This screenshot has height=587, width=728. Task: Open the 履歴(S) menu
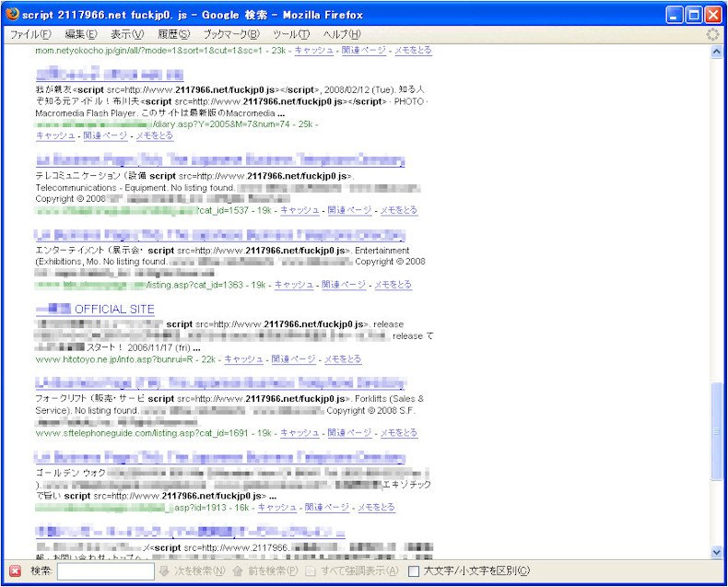click(x=174, y=34)
